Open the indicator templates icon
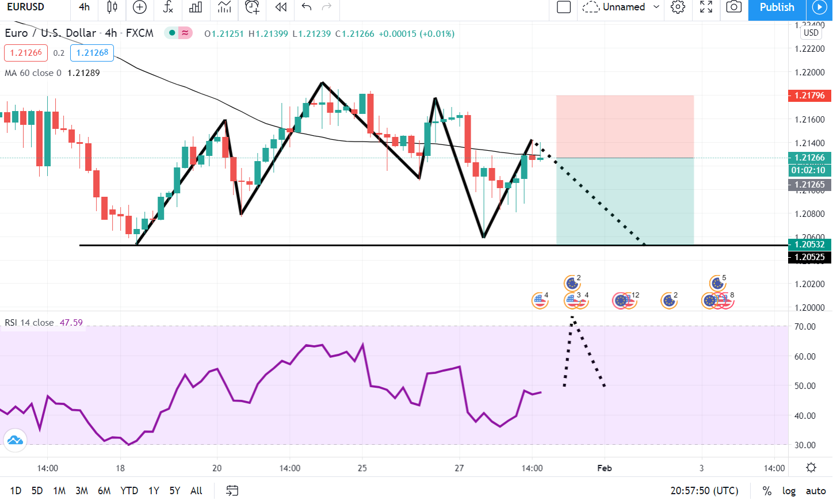This screenshot has height=504, width=833. 224,7
